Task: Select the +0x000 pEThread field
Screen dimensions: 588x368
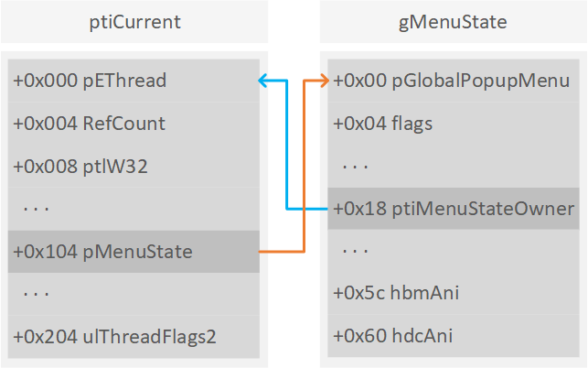Action: click(90, 81)
